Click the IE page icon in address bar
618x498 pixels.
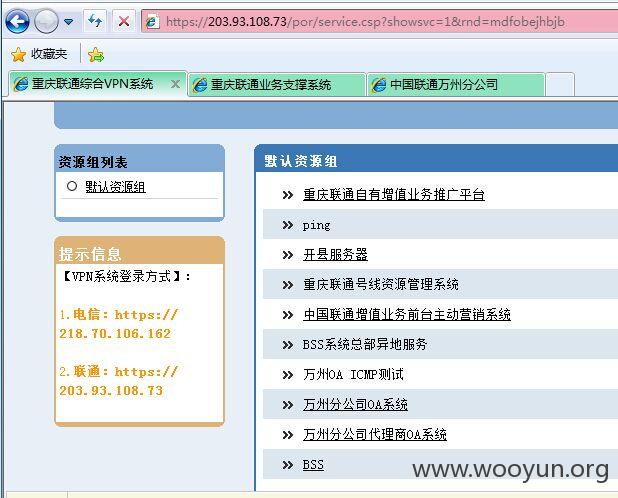point(152,21)
